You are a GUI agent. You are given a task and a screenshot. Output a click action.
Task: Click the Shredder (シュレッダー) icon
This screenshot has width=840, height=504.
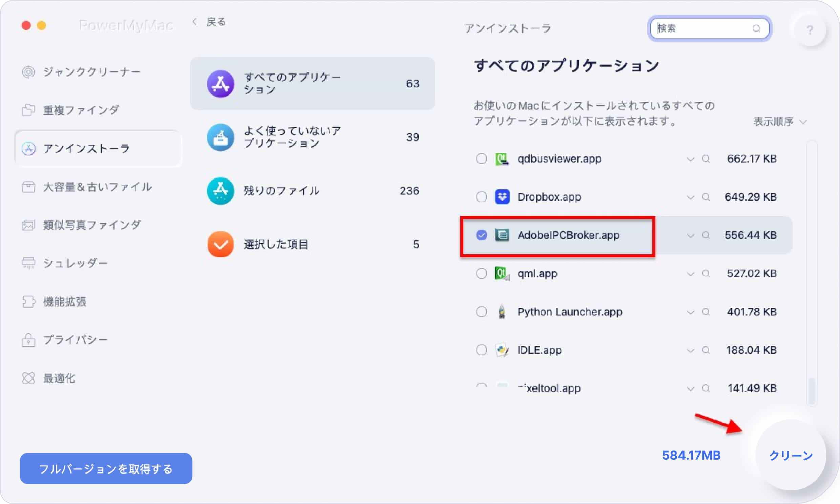click(x=28, y=263)
